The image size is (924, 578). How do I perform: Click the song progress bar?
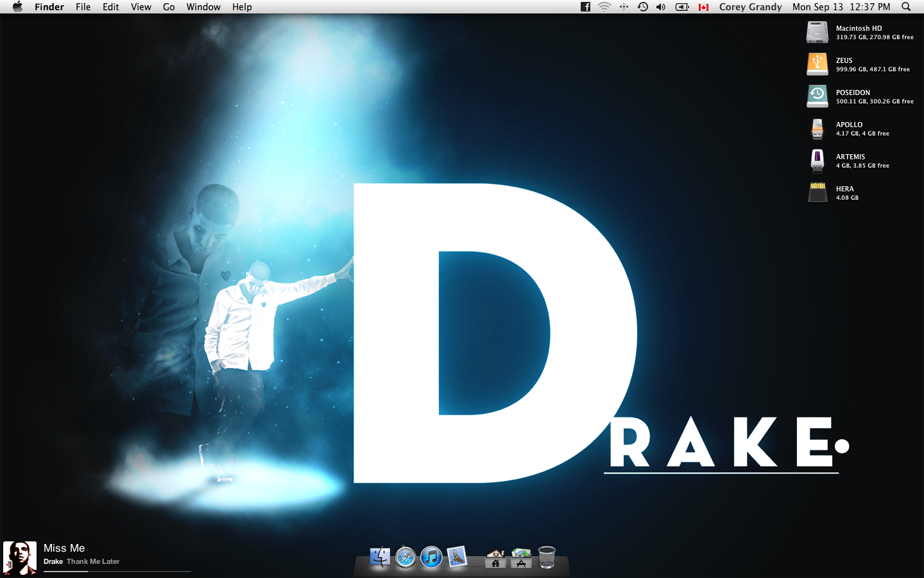tap(117, 571)
